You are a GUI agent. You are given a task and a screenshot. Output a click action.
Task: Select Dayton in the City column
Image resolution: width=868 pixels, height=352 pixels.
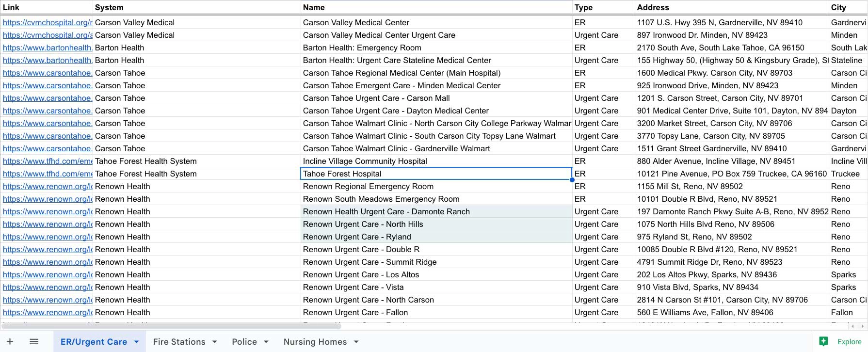[848, 111]
